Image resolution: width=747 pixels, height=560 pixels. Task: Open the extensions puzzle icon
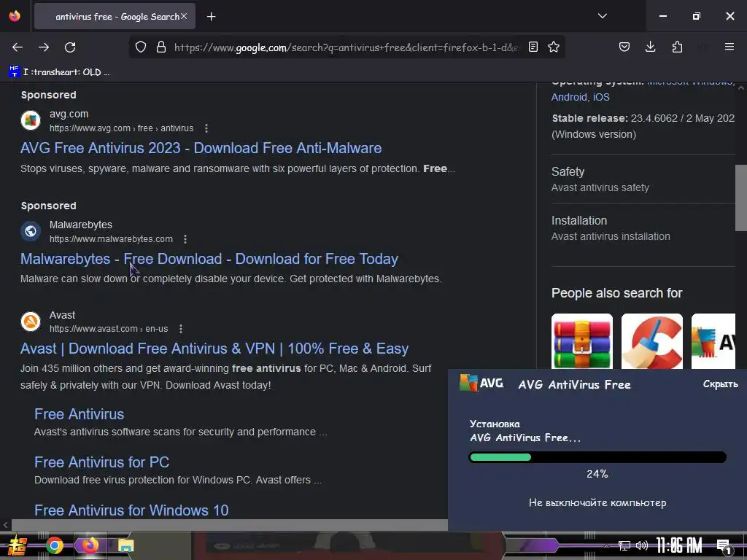tap(677, 47)
